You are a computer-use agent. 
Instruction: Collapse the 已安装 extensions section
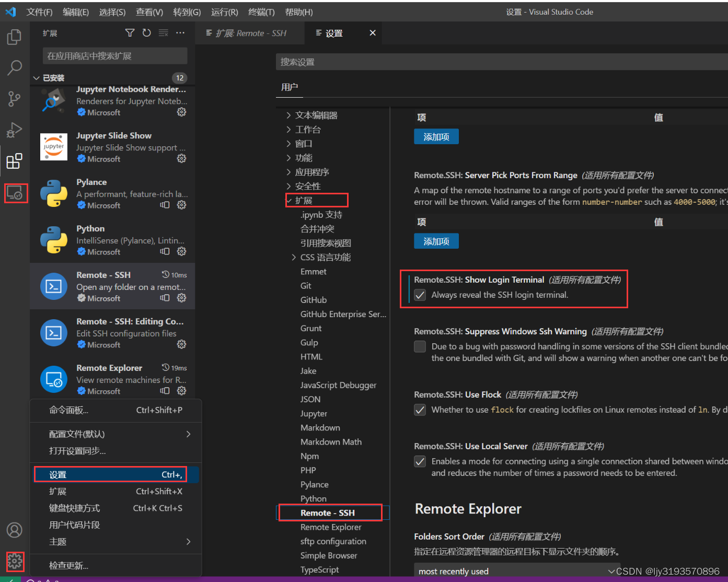36,78
